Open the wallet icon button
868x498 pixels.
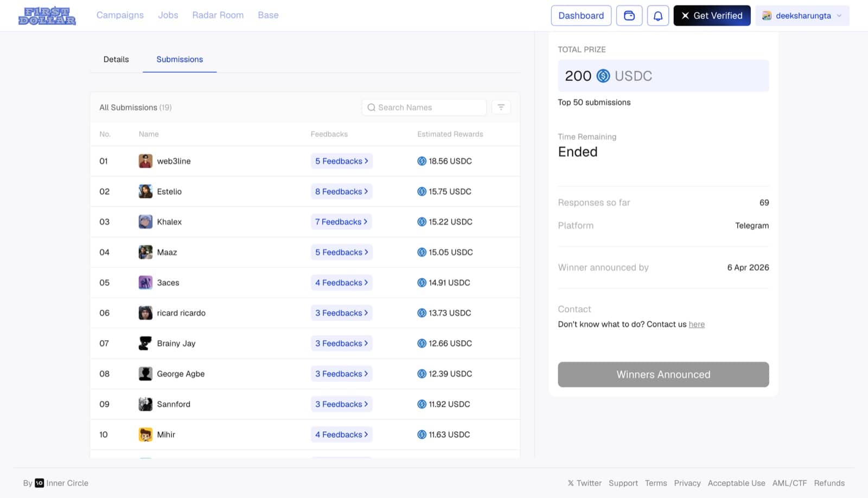629,16
